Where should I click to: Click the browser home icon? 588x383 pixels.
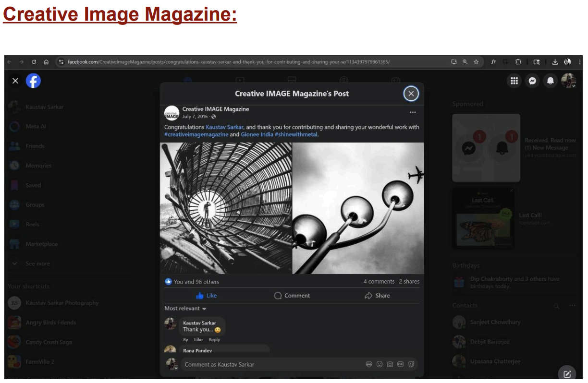pos(46,62)
